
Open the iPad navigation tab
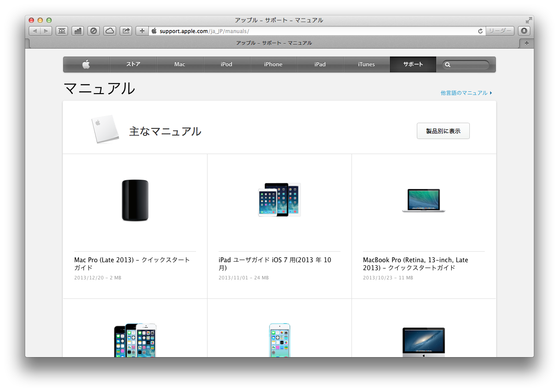[x=320, y=64]
